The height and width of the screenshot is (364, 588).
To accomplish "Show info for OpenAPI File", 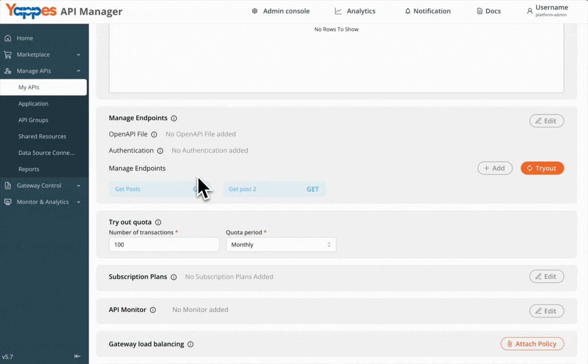I will click(x=154, y=134).
